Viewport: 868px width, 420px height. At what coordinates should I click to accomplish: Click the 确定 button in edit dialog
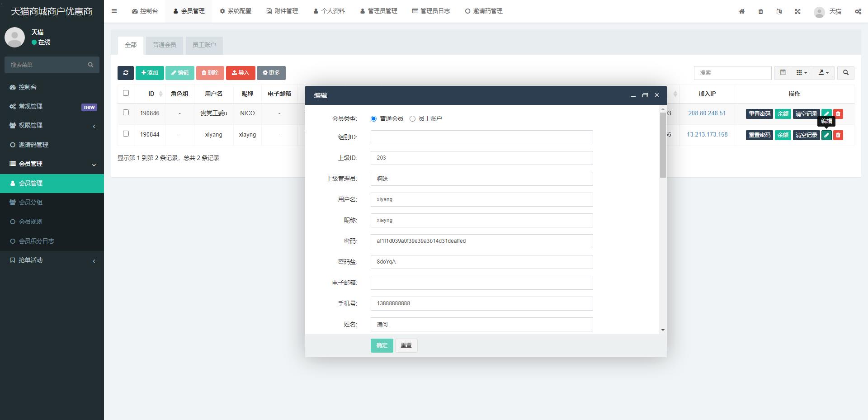(382, 345)
